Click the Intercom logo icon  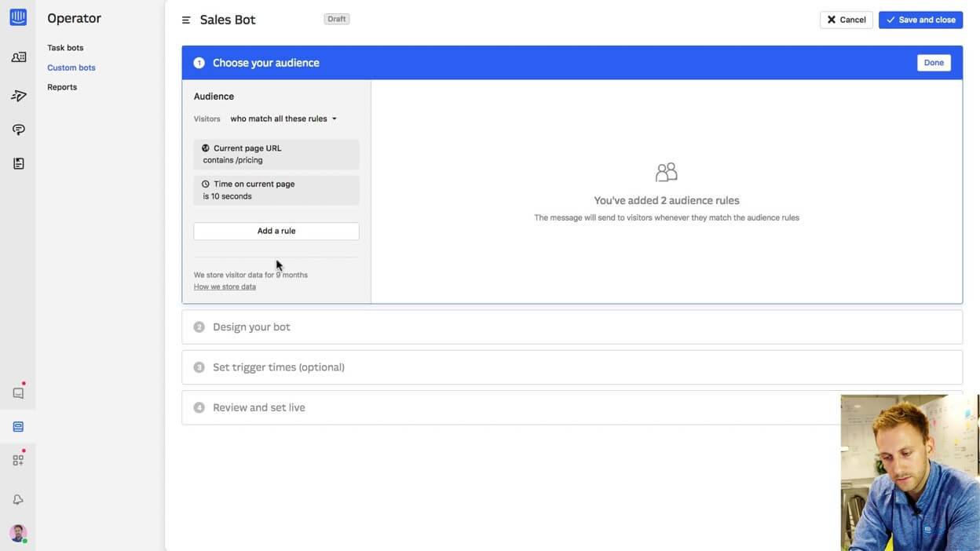(18, 17)
